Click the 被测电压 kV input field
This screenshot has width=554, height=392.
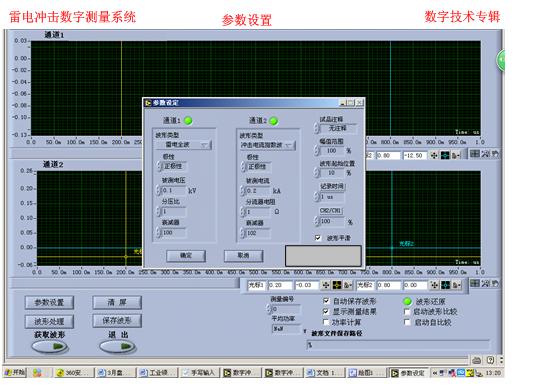[173, 191]
